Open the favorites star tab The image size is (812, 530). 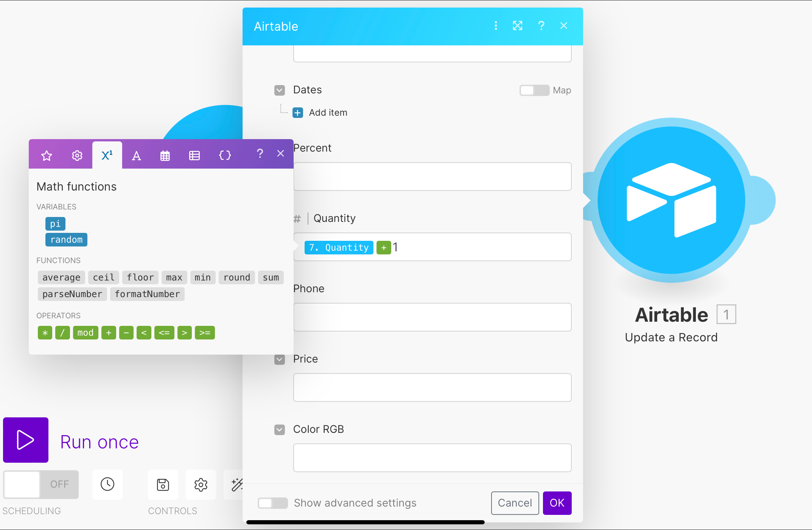(47, 155)
